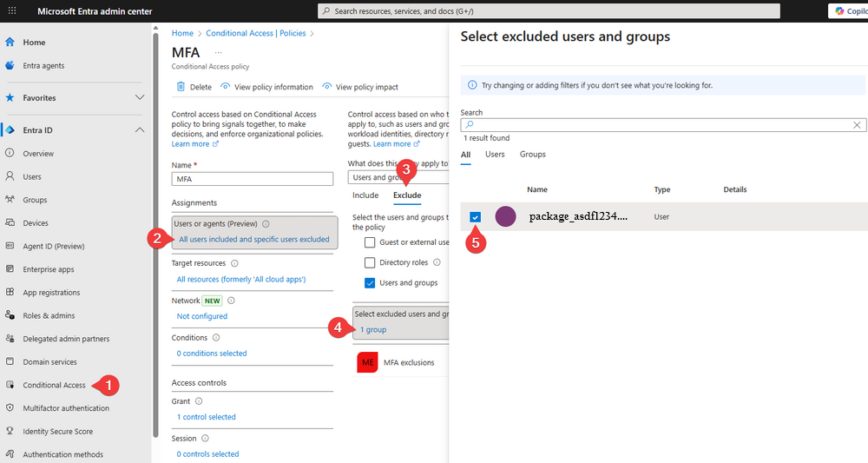
Task: Clear the search box with X icon
Action: [x=857, y=125]
